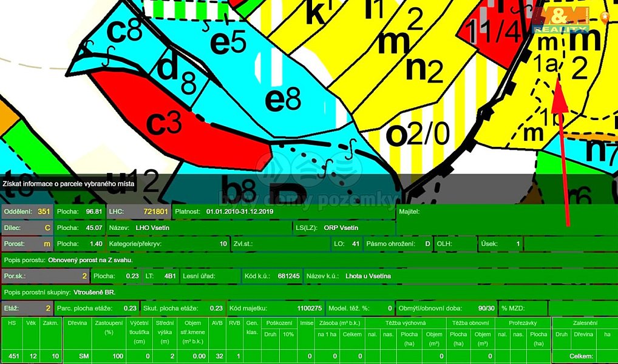Select the yellow n2 parcel
618x364 pixels.
tap(425, 70)
